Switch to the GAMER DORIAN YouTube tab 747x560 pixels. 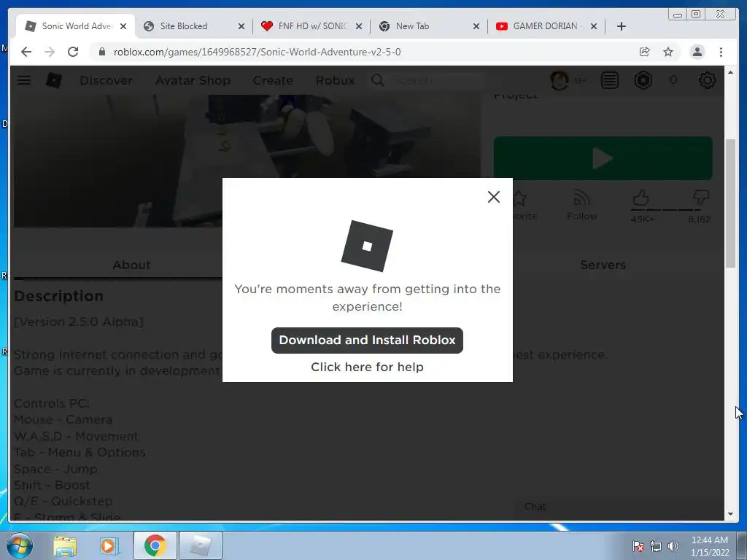[x=546, y=26]
